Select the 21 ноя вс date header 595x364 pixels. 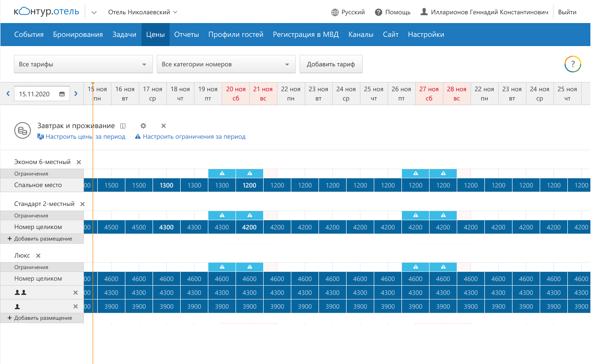click(263, 94)
